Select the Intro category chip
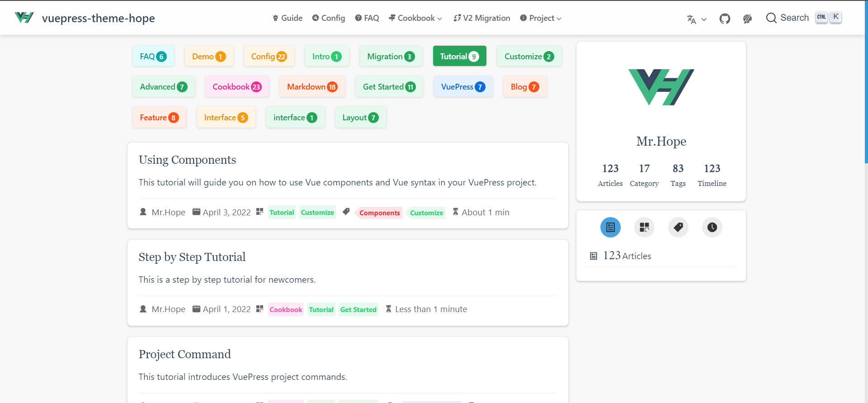The height and width of the screenshot is (403, 868). (x=327, y=56)
